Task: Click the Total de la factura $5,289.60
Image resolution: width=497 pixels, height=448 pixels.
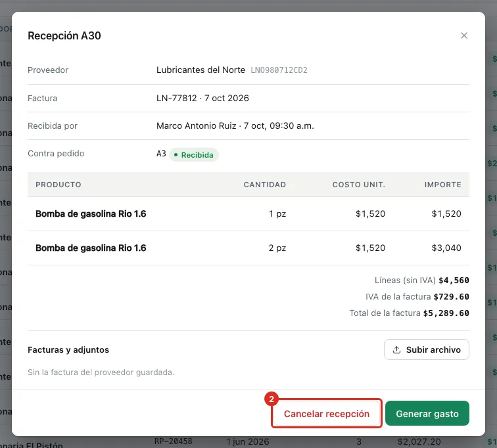Action: 409,313
